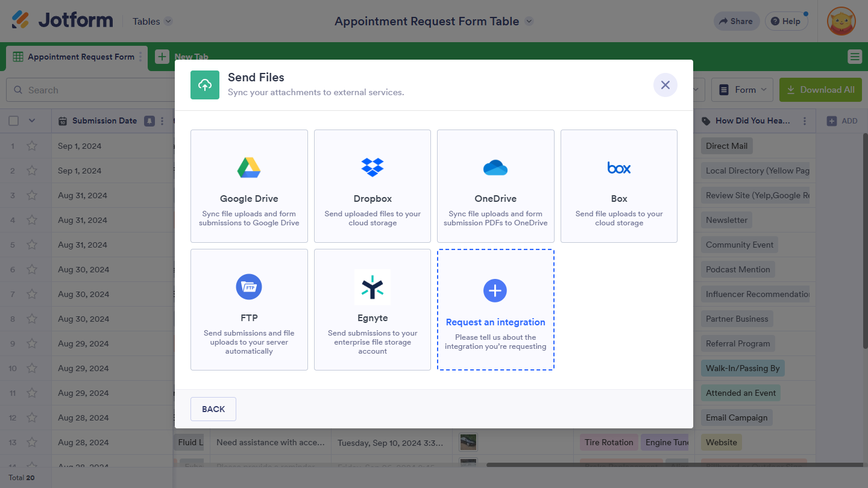Click the Website tag in row 13
This screenshot has width=868, height=488.
click(x=722, y=442)
